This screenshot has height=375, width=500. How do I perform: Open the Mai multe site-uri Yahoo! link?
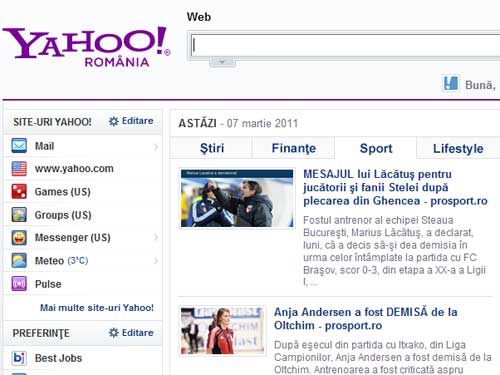[x=97, y=307]
